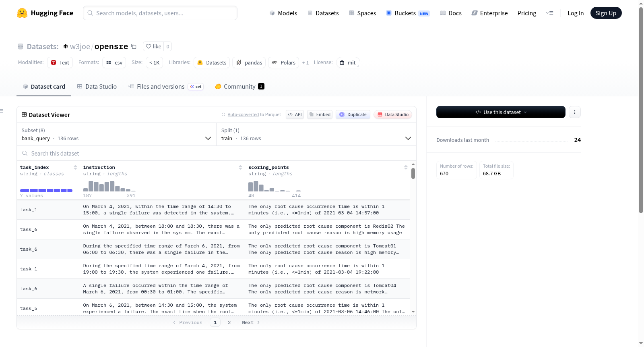This screenshot has height=347, width=644.
Task: Go to the Pricing page
Action: point(527,13)
